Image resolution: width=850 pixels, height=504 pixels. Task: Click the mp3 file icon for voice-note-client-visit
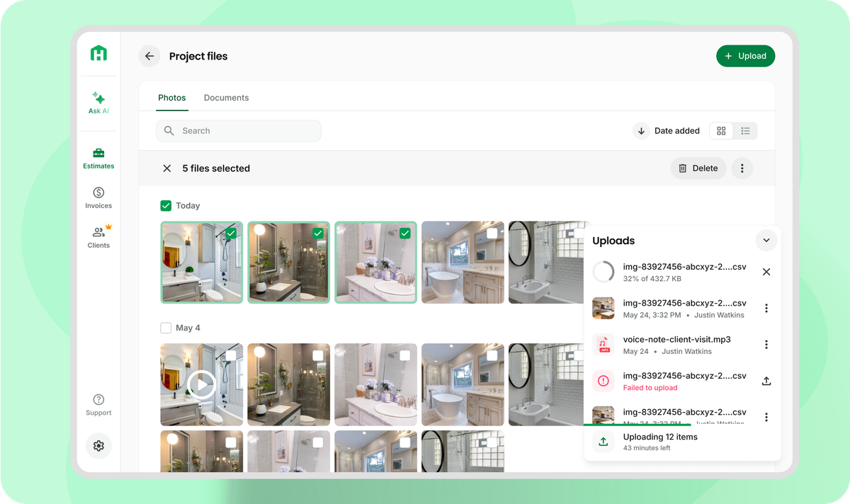(x=603, y=345)
